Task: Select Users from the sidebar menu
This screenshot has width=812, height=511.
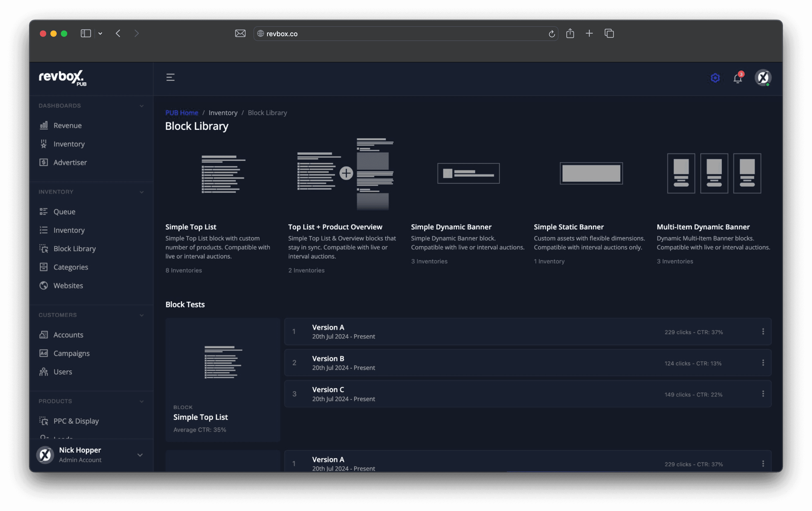Action: tap(44, 372)
